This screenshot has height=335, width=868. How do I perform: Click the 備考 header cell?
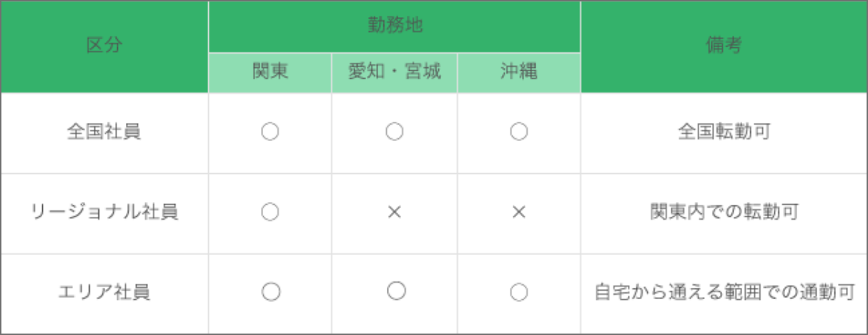pos(724,47)
